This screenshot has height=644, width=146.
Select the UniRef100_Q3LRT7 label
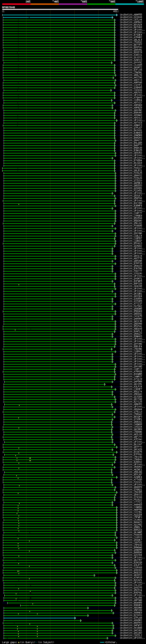pos(131,565)
